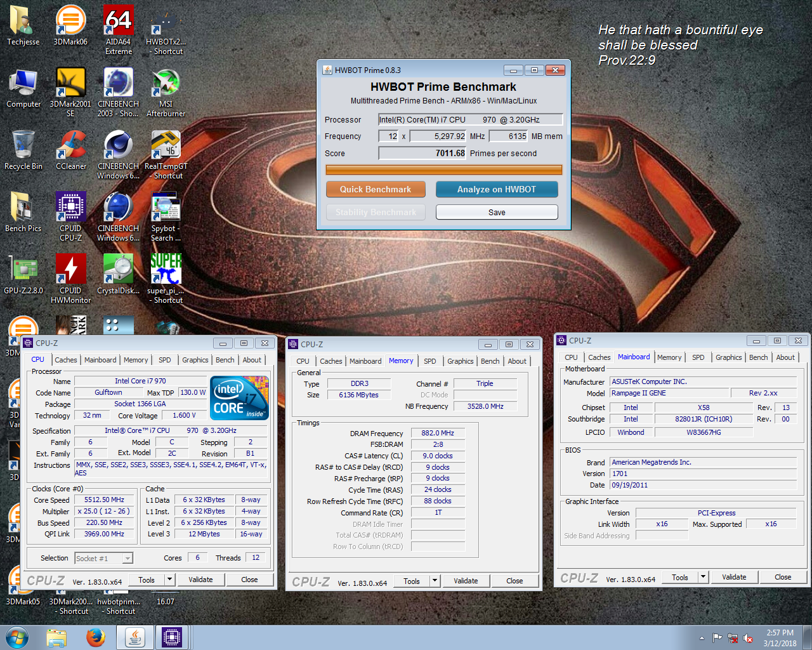Click Validate in Mainboard window
Screen dimensions: 812x650
point(734,577)
